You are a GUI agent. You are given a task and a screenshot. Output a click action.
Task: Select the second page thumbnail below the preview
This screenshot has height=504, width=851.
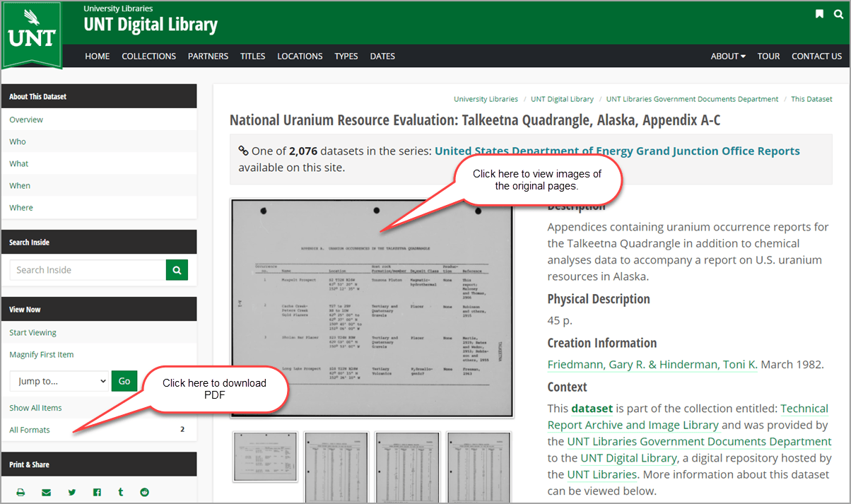(336, 467)
